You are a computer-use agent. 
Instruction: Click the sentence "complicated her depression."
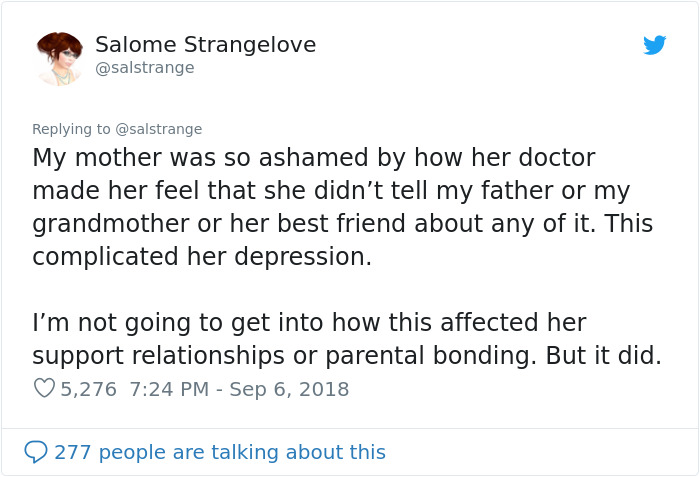pyautogui.click(x=202, y=256)
